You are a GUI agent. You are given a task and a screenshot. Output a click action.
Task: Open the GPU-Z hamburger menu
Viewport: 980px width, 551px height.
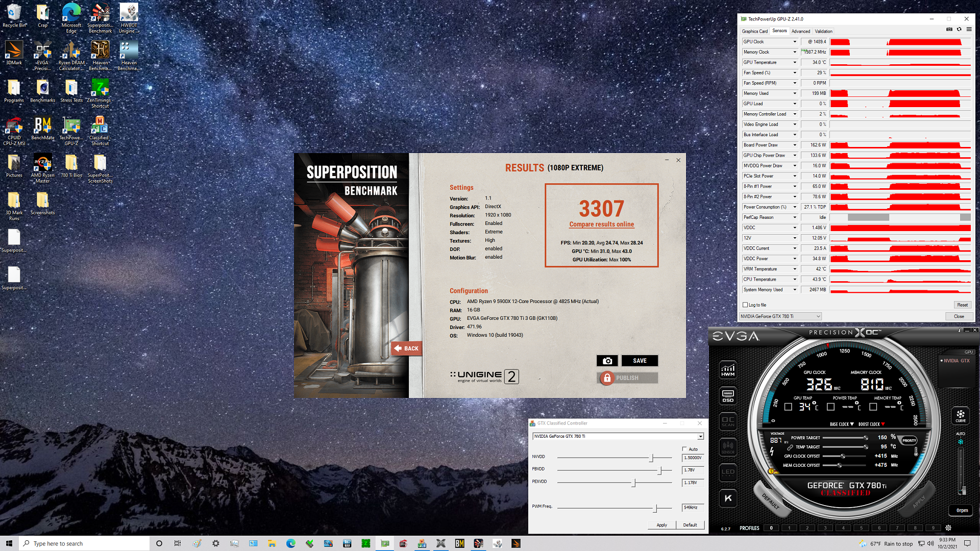pyautogui.click(x=969, y=30)
